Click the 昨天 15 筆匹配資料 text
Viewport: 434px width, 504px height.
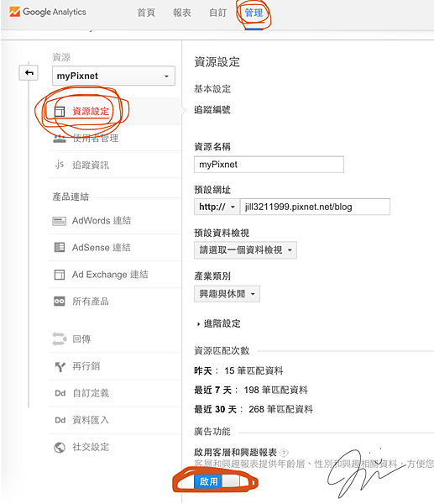(238, 370)
